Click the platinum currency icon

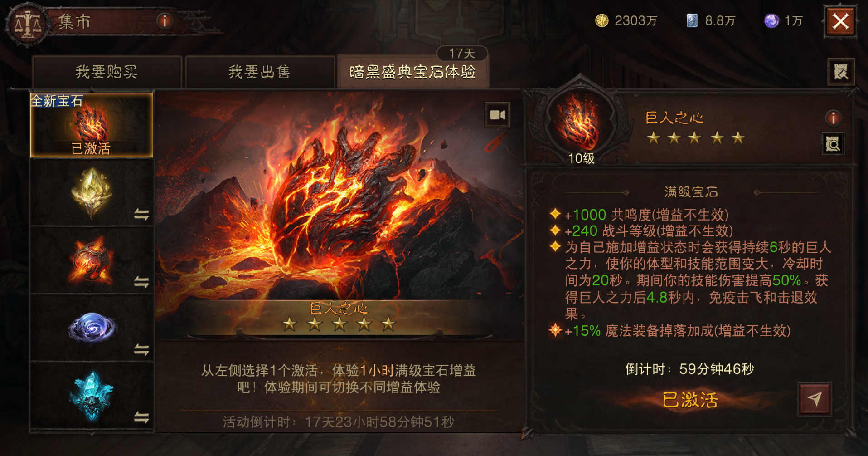[692, 20]
